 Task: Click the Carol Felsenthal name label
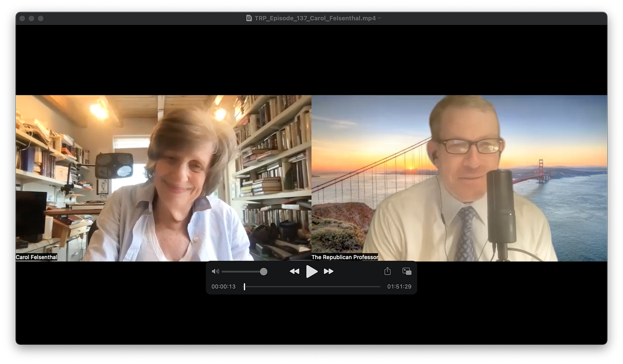36,257
